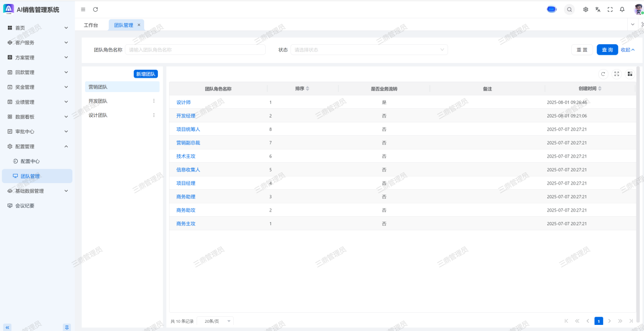Open column settings icon above table
This screenshot has width=644, height=331.
(630, 74)
